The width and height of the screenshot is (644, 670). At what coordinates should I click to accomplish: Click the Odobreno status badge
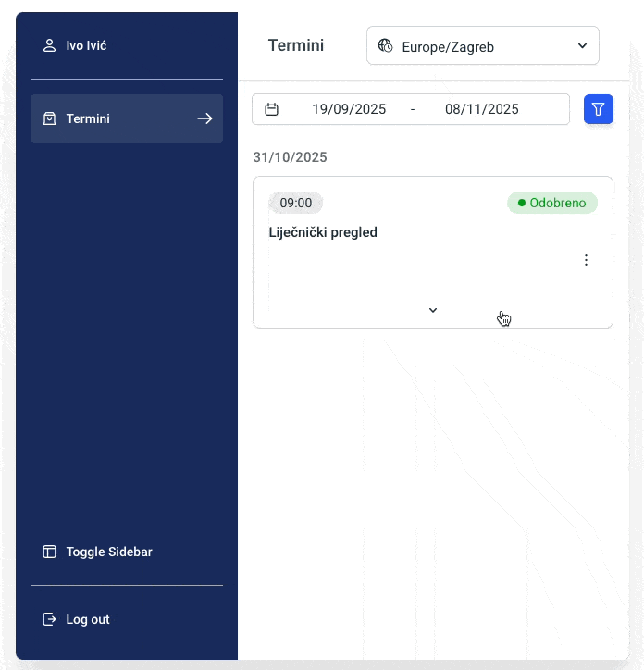[552, 203]
